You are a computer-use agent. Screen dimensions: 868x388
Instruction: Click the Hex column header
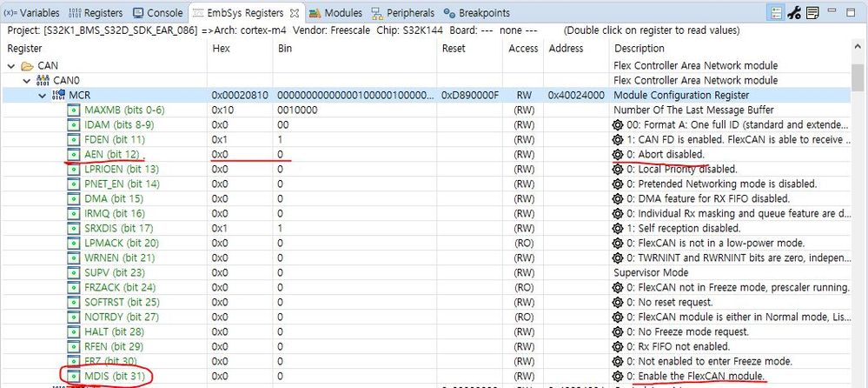click(x=221, y=48)
